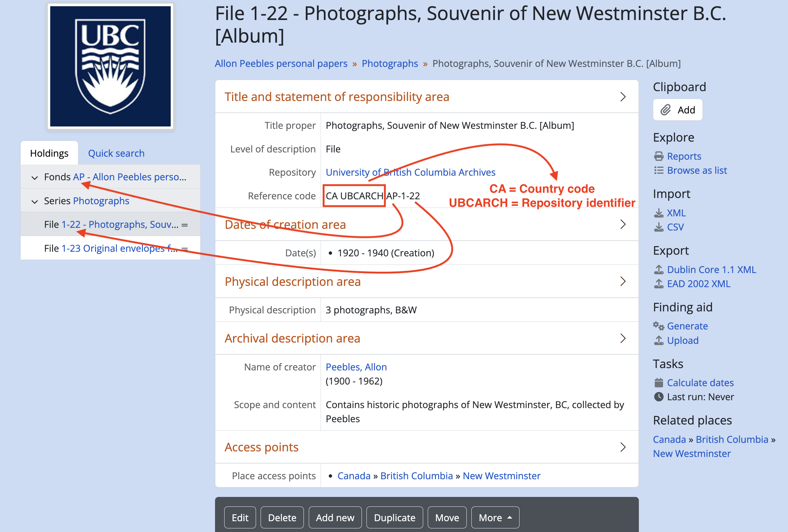This screenshot has height=532, width=788.
Task: Click the upload icon beside finding aid Upload
Action: (x=659, y=341)
